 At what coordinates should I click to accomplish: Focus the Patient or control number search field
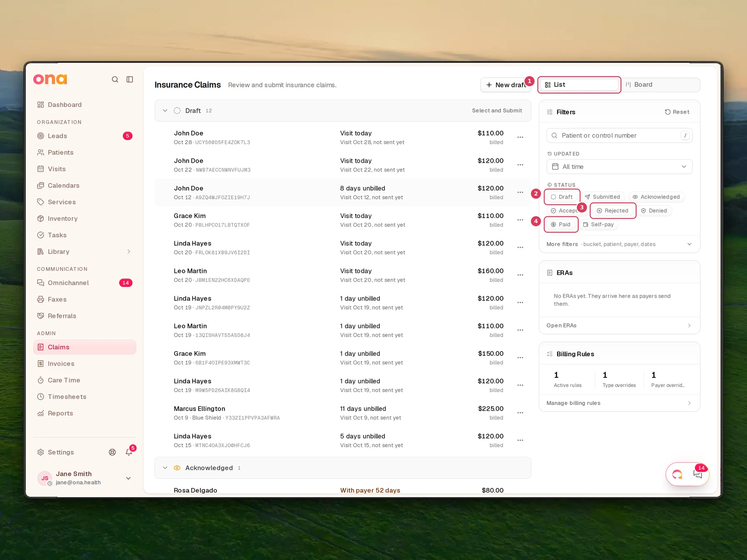(619, 136)
